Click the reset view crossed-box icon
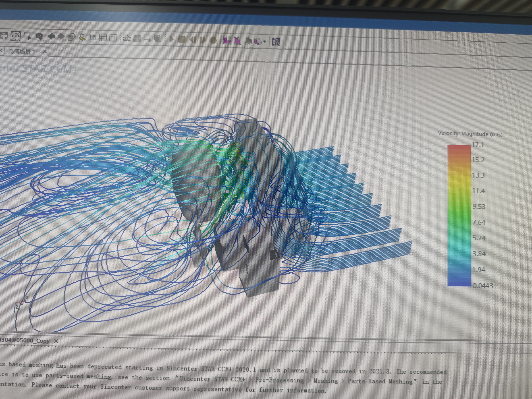 [16, 36]
